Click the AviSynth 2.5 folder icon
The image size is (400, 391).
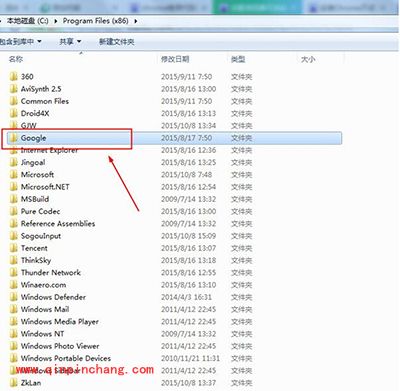(14, 89)
